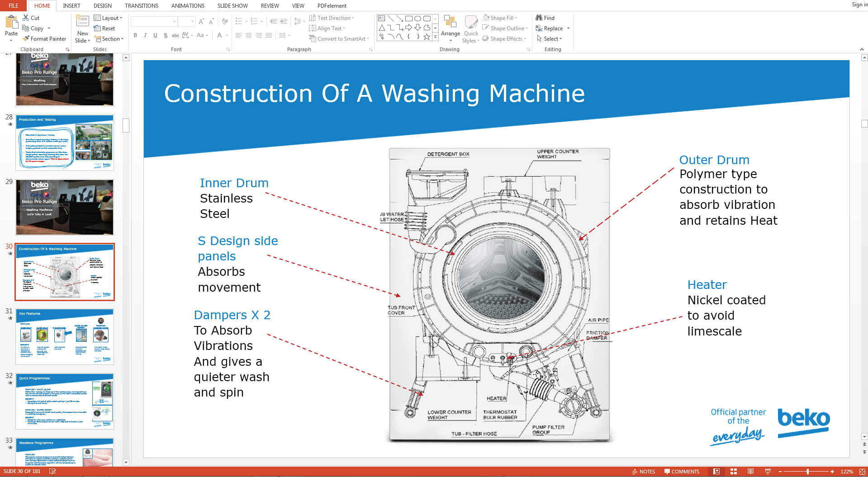
Task: Switch to the SLIDE SHOW tab
Action: pyautogui.click(x=232, y=6)
